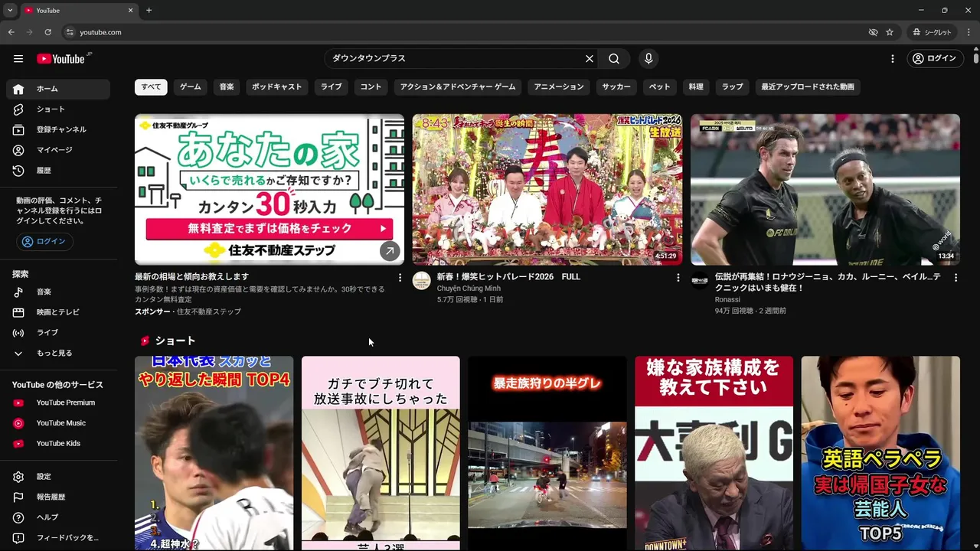Select the サッカー filter chip

[616, 86]
